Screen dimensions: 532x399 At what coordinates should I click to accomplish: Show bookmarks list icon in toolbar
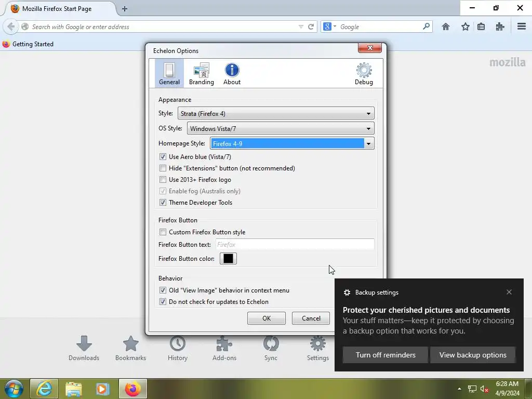481,26
